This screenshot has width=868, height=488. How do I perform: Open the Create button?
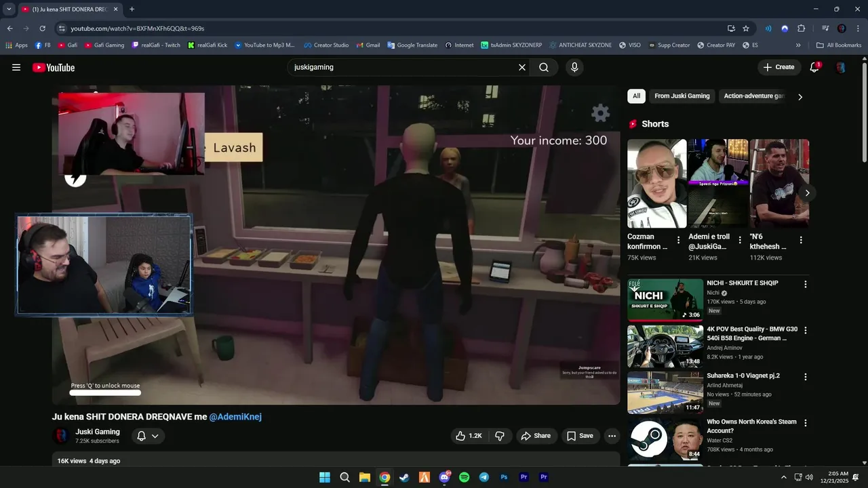click(778, 67)
